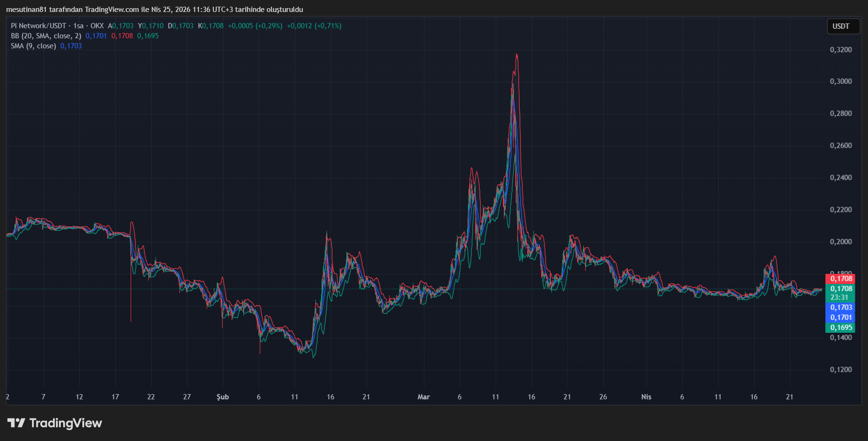Click the mesutinan81 username text
This screenshot has height=441, width=868.
(26, 9)
